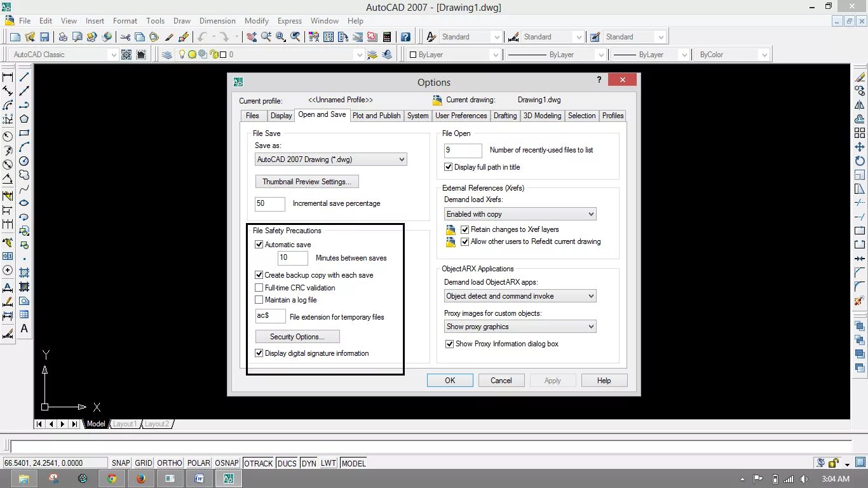This screenshot has width=868, height=488.
Task: Select the Erase modify tool
Action: click(x=860, y=77)
